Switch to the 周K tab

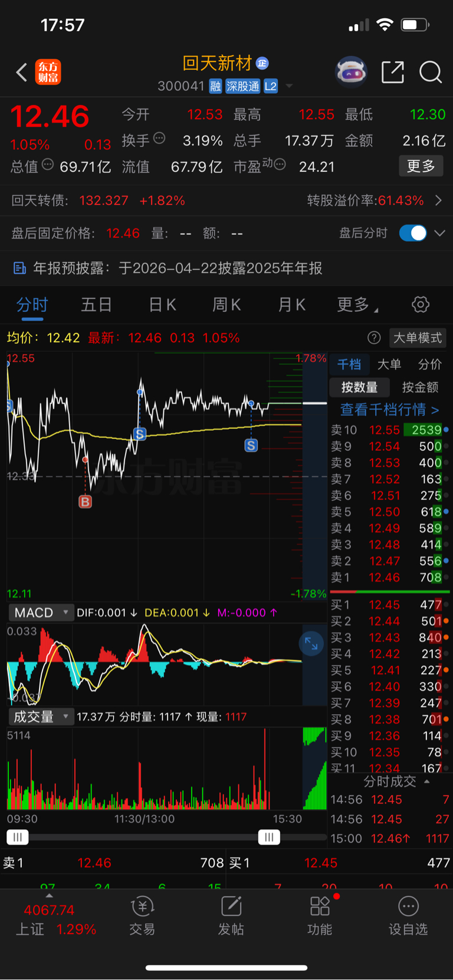click(226, 305)
